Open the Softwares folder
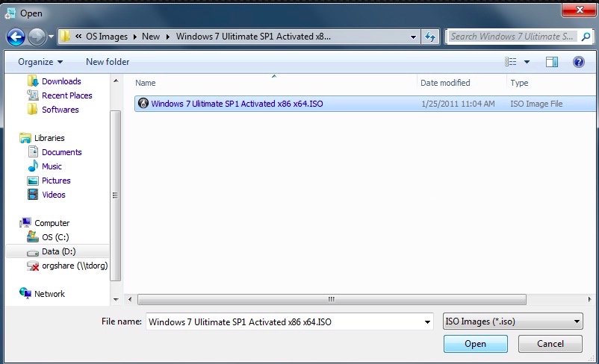 [60, 110]
